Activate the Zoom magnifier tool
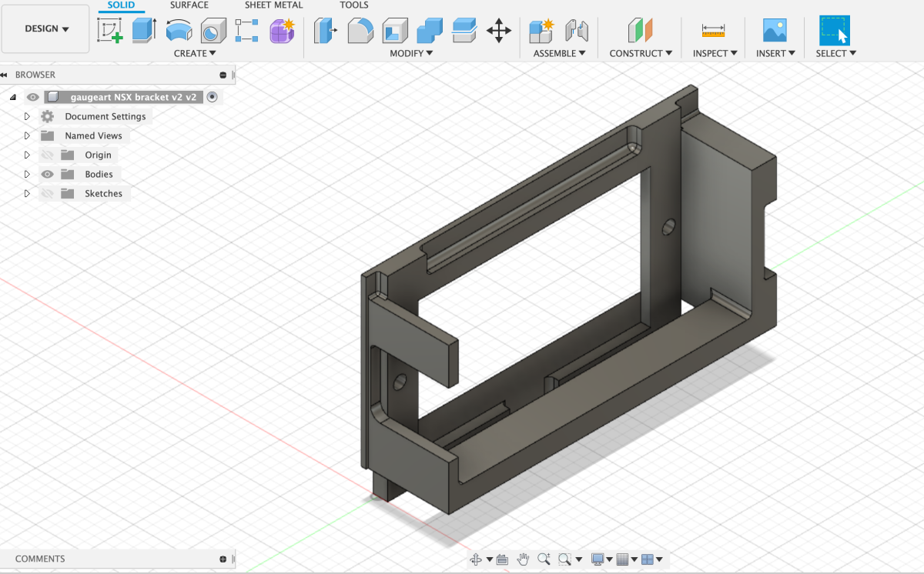 (x=544, y=559)
